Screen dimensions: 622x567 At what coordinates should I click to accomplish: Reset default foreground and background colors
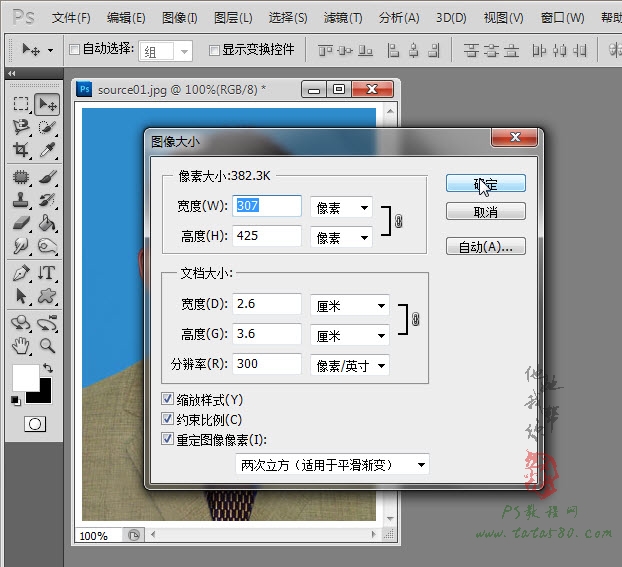tap(16, 401)
